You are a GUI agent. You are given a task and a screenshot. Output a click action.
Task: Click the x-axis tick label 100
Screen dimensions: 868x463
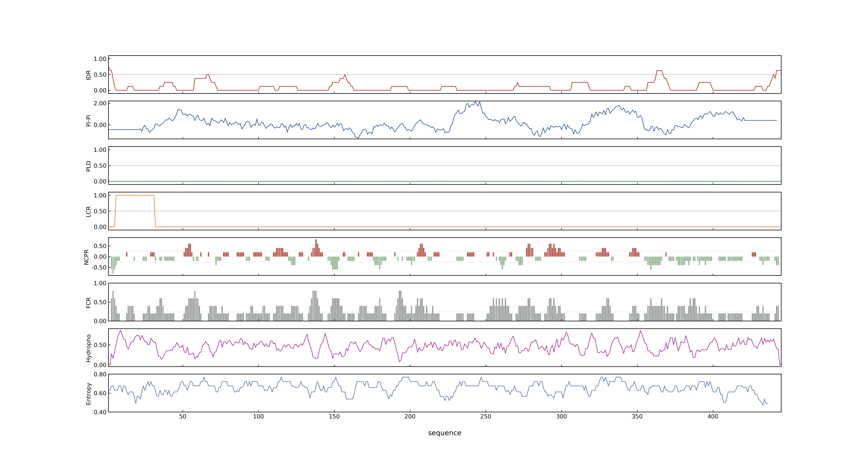pos(258,416)
